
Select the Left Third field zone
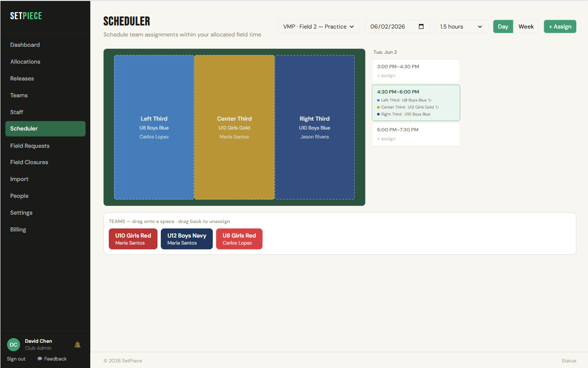coord(154,127)
